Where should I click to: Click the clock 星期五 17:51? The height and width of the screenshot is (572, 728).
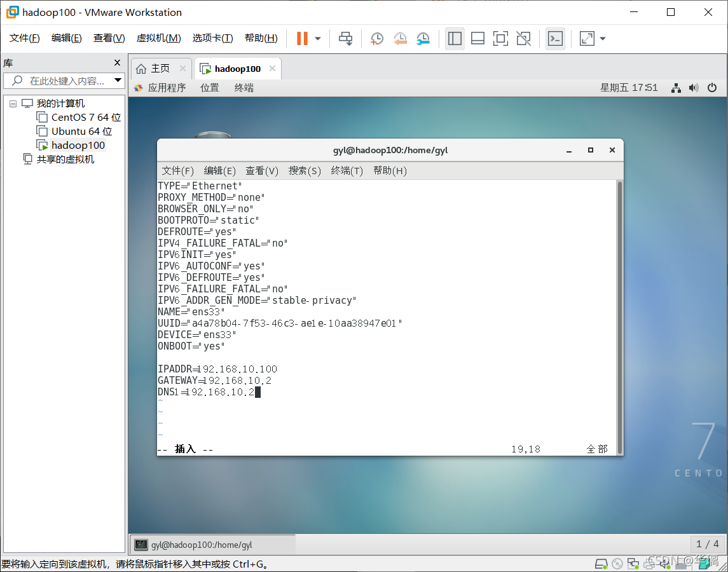tap(629, 88)
